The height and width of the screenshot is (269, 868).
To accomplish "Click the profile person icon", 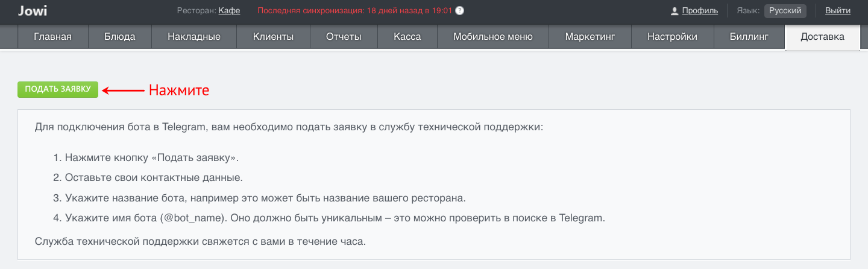I will [675, 11].
